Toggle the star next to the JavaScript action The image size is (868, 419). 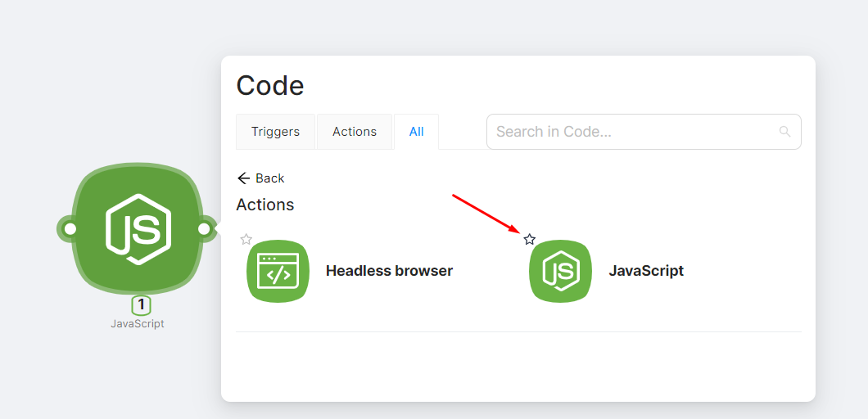coord(529,240)
